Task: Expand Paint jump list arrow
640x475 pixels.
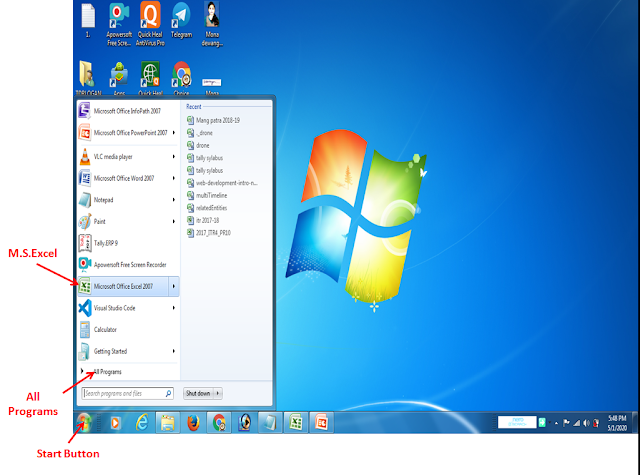Action: 174,222
